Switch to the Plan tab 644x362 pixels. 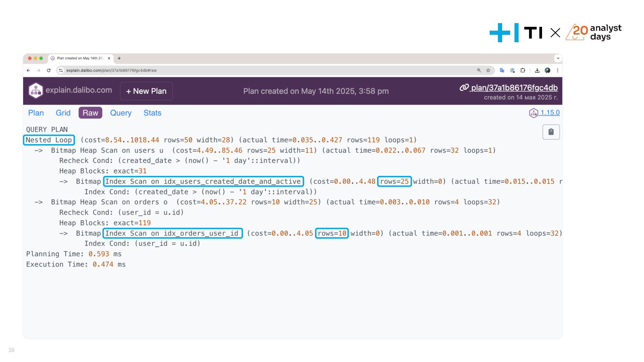36,113
